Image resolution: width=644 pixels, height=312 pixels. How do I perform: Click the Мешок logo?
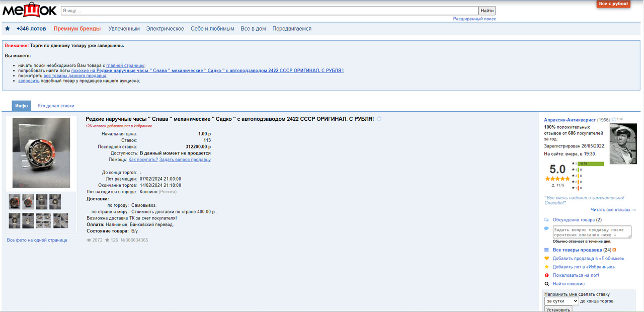click(x=29, y=10)
